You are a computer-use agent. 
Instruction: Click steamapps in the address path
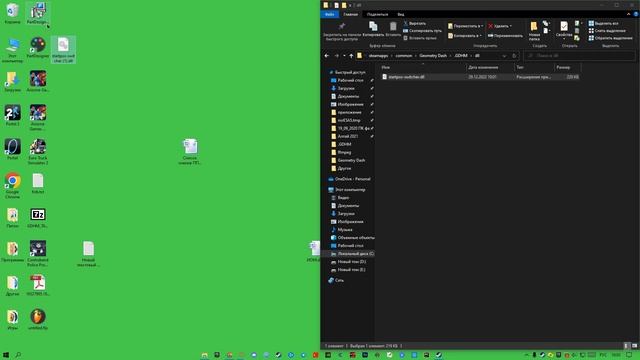(378, 56)
